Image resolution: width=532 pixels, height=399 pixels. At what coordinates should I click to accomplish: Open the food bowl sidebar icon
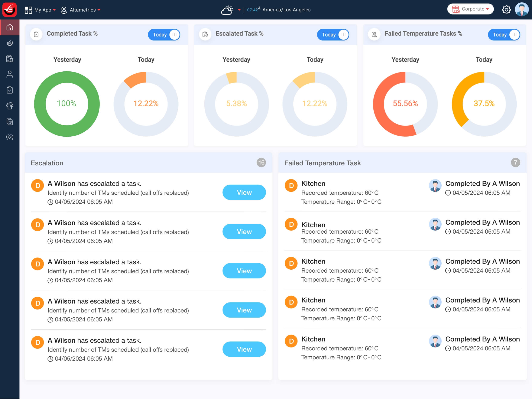pos(10,43)
